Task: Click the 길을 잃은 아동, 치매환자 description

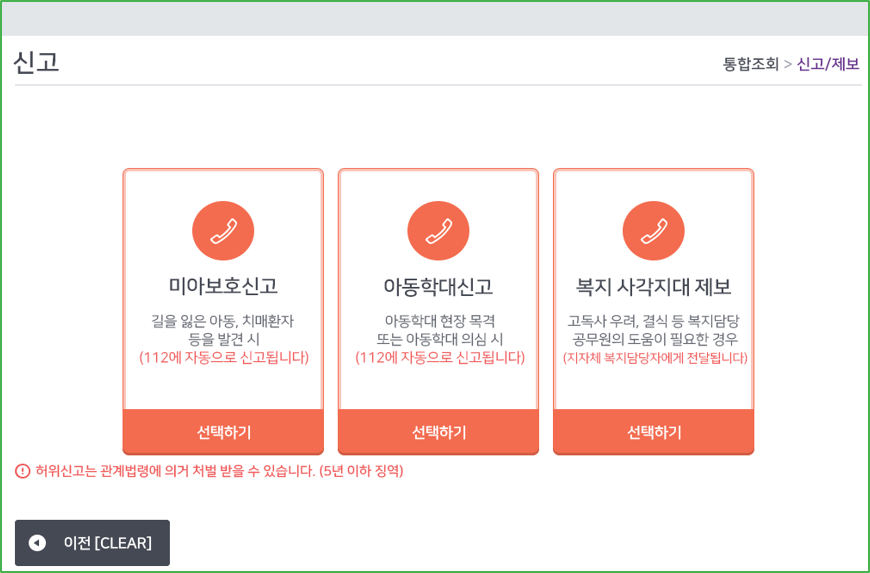Action: click(x=223, y=321)
